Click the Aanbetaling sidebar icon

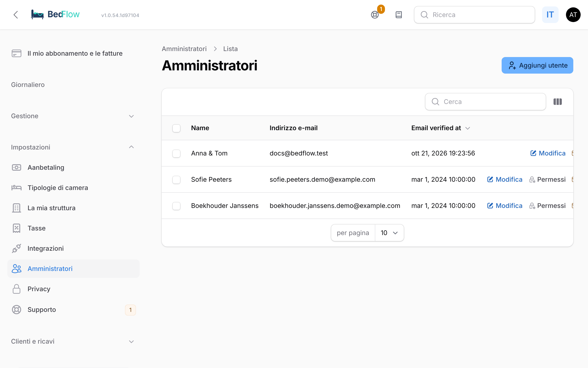point(17,167)
